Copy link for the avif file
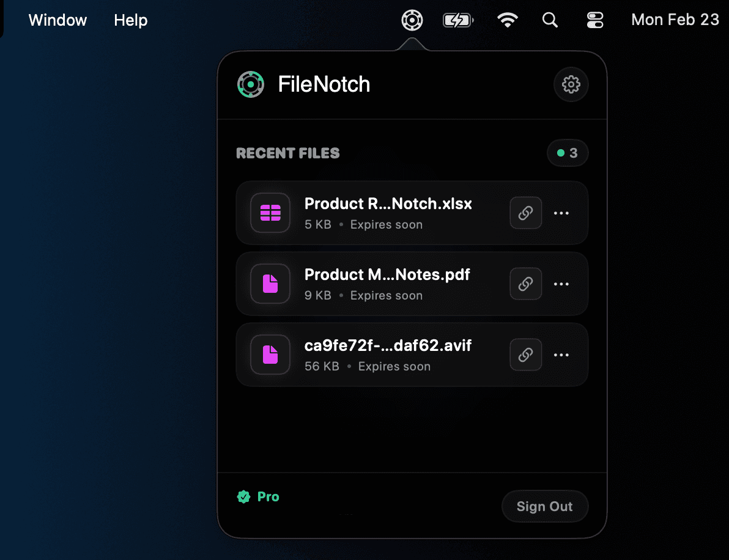The height and width of the screenshot is (560, 729). point(525,355)
